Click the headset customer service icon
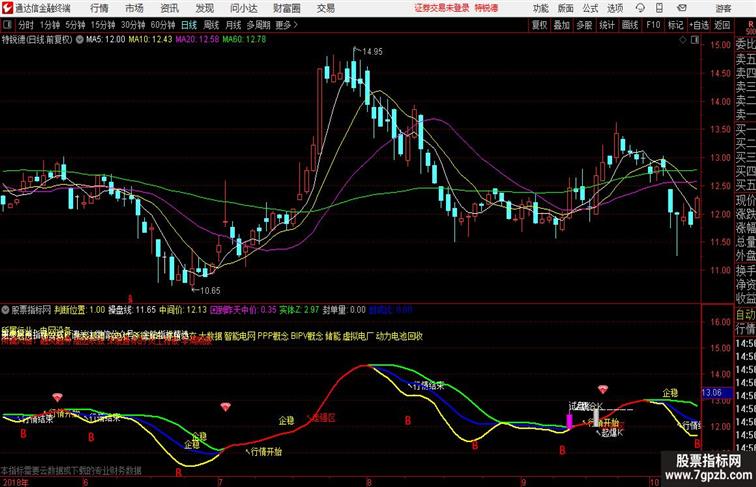 click(640, 8)
